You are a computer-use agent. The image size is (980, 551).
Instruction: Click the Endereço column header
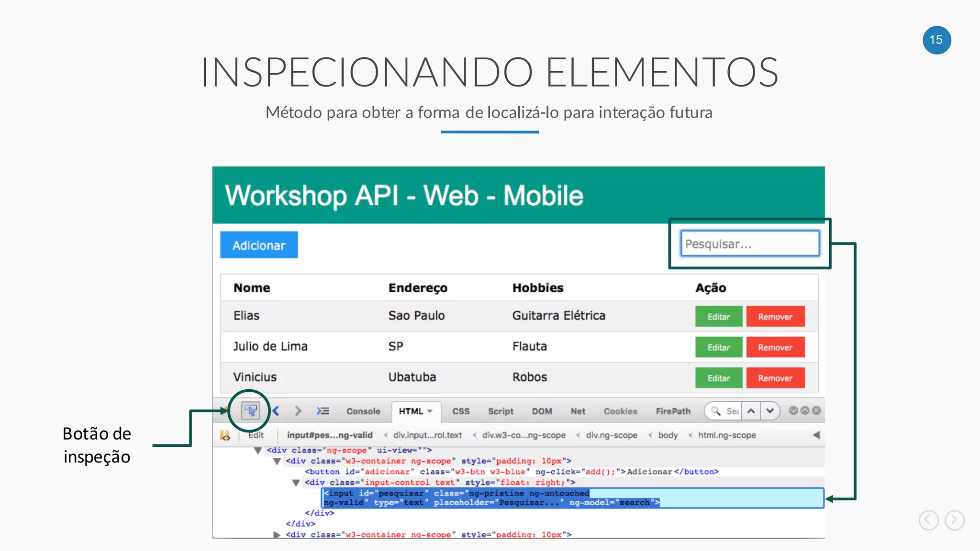pos(418,288)
